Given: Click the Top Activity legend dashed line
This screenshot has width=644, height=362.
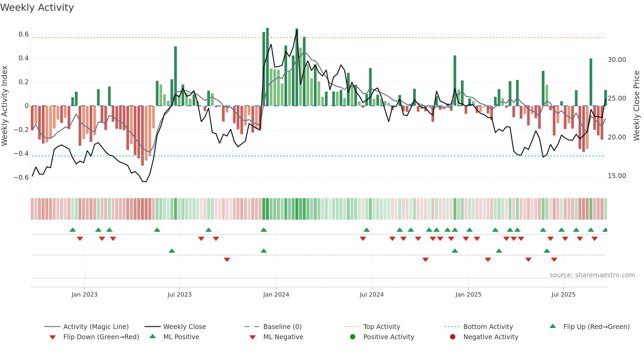Looking at the screenshot, I should point(352,327).
